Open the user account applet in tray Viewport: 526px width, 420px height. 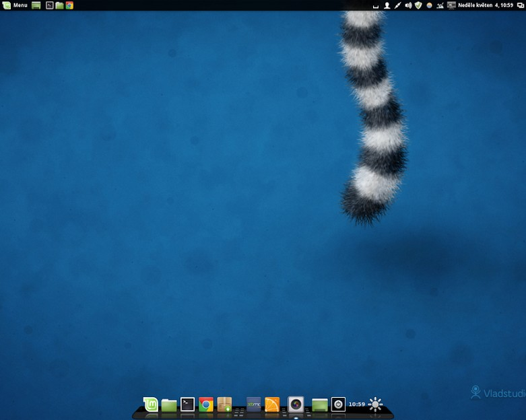[x=387, y=5]
